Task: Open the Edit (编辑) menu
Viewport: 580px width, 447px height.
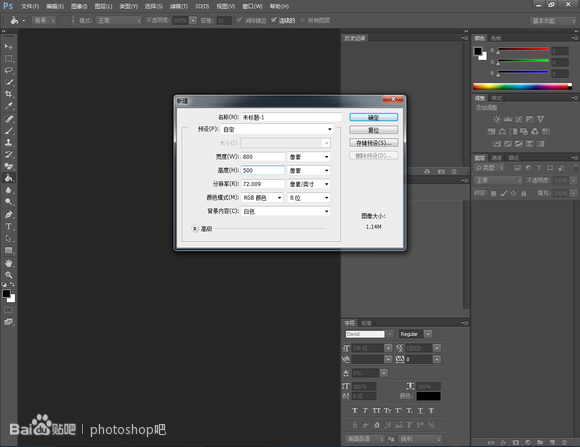Action: click(55, 6)
